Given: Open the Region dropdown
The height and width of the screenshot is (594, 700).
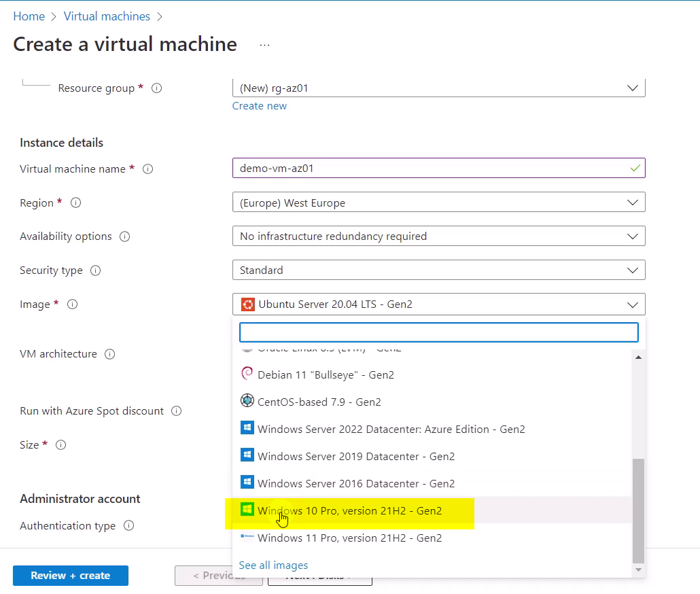Looking at the screenshot, I should click(x=439, y=202).
